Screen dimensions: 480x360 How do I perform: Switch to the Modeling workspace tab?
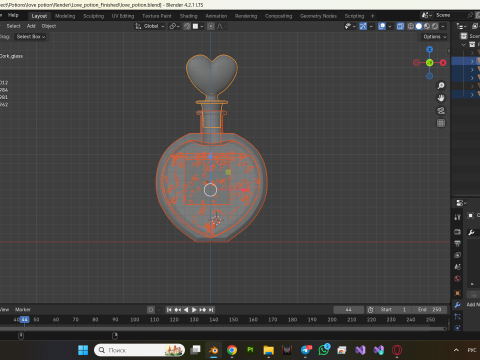click(65, 16)
